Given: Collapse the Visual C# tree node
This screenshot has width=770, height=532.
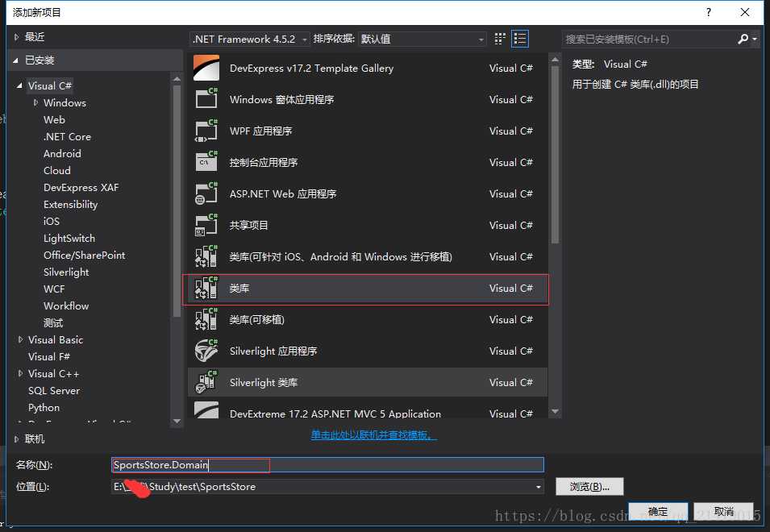Looking at the screenshot, I should (19, 85).
